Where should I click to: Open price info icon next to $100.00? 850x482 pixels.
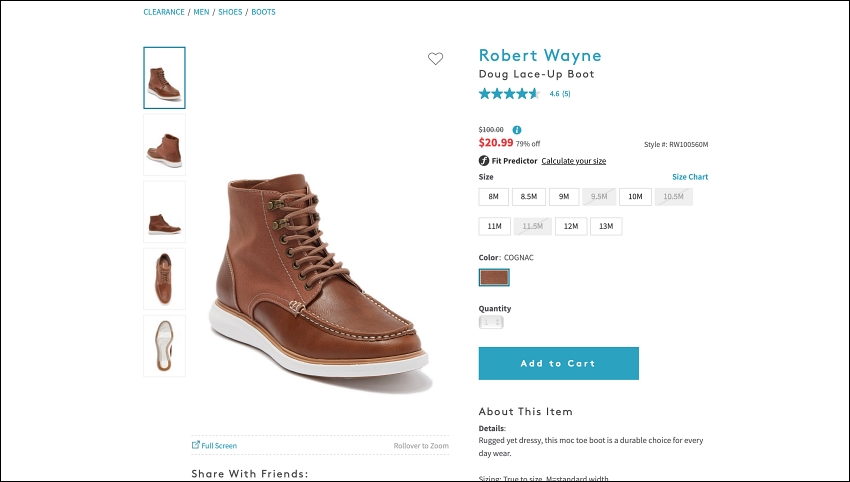(x=517, y=130)
